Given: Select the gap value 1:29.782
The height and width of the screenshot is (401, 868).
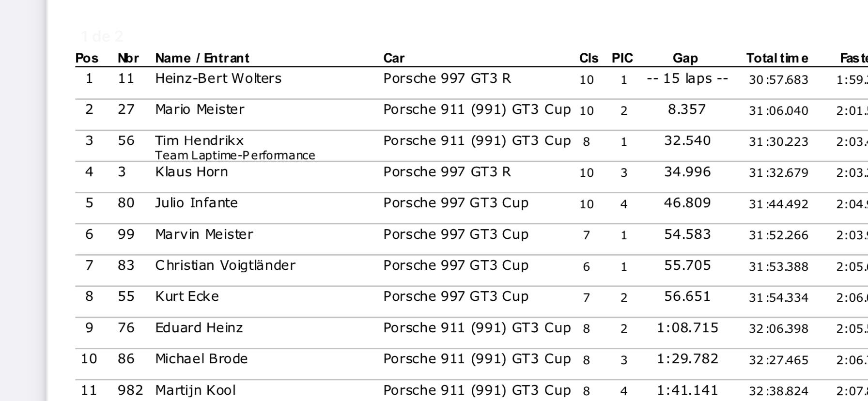Looking at the screenshot, I should point(687,359).
